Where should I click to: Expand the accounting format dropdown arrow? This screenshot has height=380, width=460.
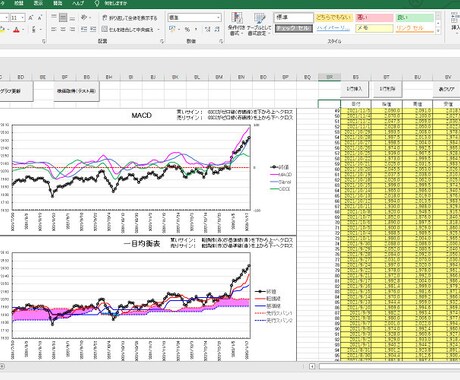(179, 30)
